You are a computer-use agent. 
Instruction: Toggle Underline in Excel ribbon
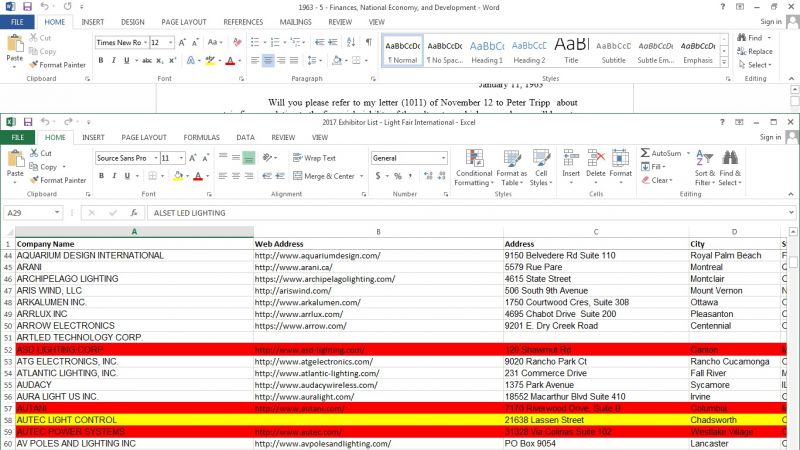pos(127,176)
